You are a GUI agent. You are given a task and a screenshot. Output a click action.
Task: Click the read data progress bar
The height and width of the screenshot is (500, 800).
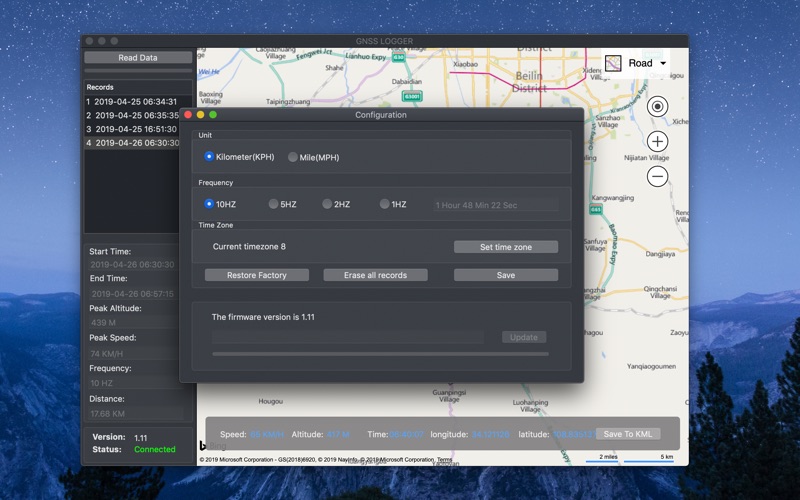pyautogui.click(x=138, y=70)
